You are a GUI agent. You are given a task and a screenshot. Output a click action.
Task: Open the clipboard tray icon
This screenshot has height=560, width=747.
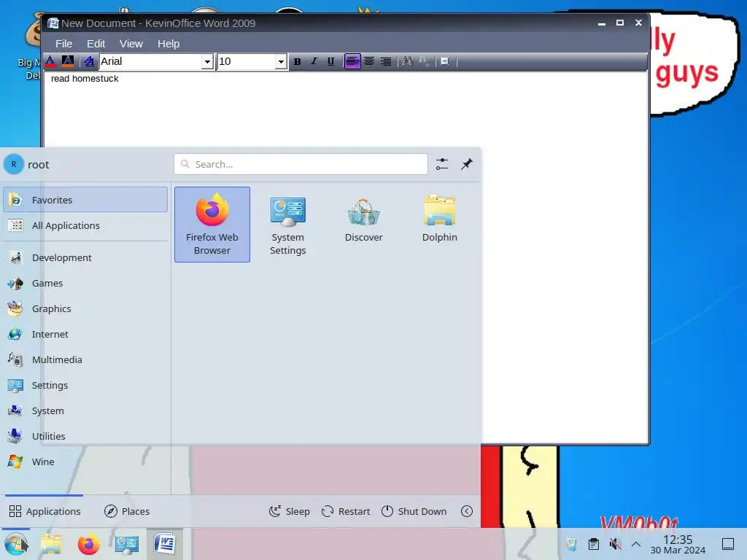[594, 544]
